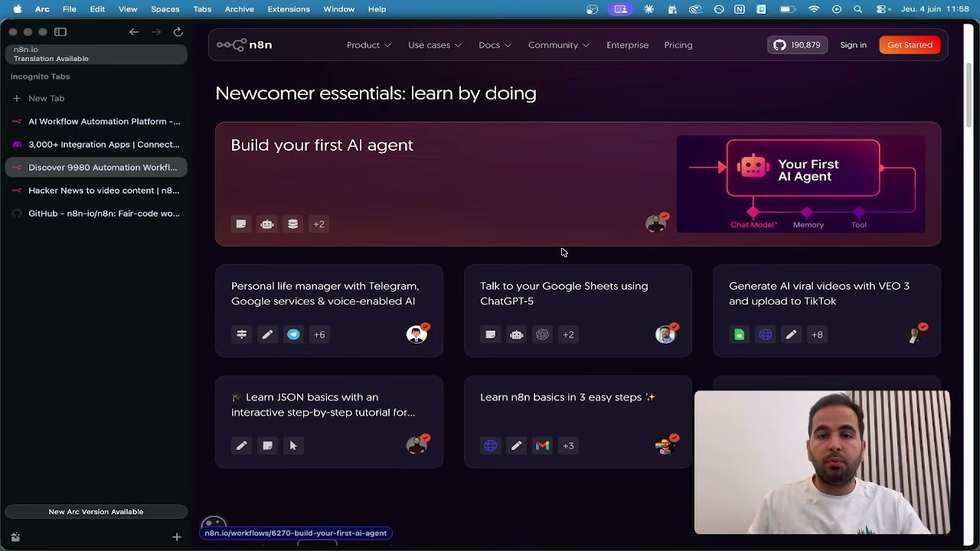
Task: Click the Your First AI Agent thumbnail
Action: (801, 184)
